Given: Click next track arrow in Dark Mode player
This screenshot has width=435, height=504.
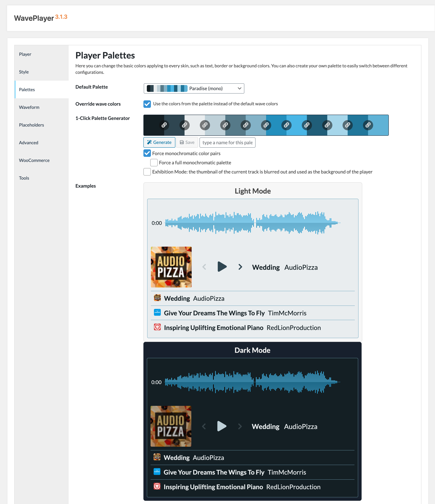Looking at the screenshot, I should pos(240,426).
